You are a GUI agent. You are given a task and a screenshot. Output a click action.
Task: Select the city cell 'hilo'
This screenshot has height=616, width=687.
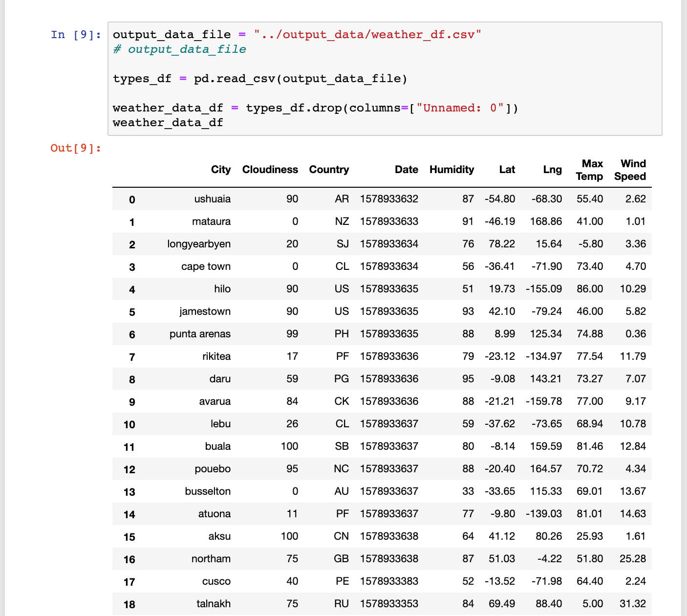(x=223, y=289)
